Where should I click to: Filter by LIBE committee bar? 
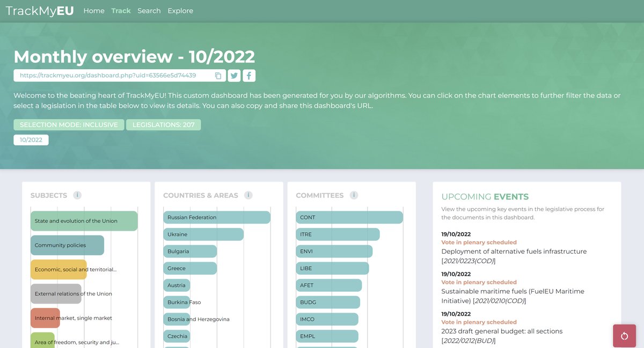coord(332,268)
